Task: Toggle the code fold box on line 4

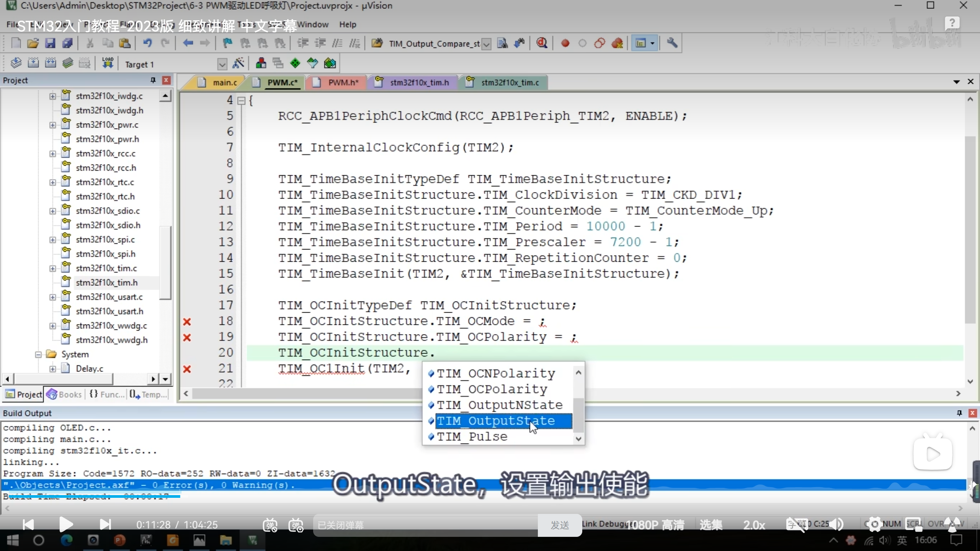Action: (241, 101)
